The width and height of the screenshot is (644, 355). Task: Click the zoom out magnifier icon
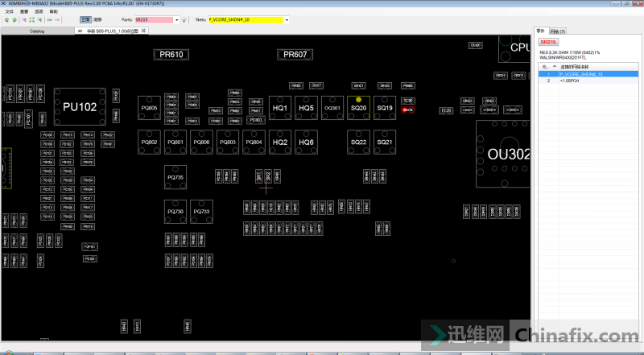tap(39, 19)
